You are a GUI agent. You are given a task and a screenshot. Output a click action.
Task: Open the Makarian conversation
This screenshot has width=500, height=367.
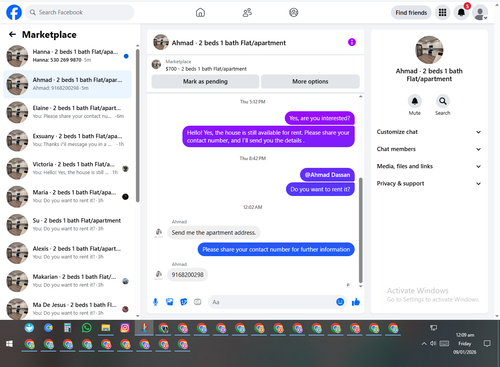click(67, 281)
